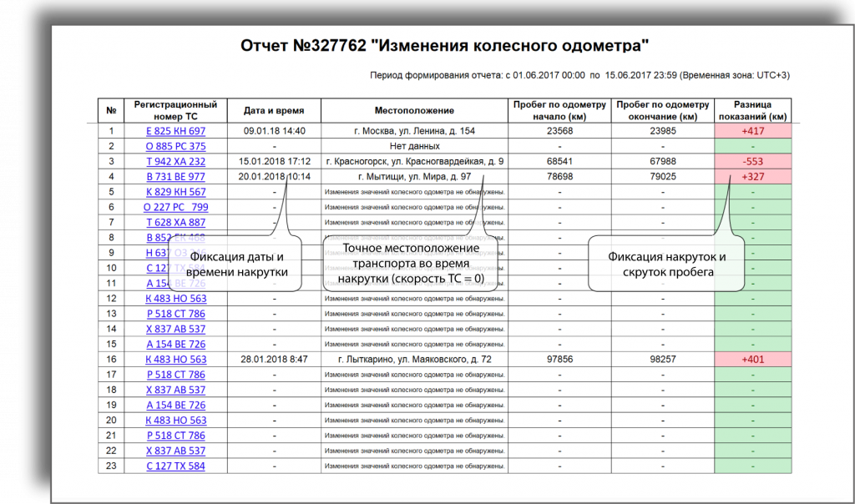Click the red +327 difference cell

753,177
